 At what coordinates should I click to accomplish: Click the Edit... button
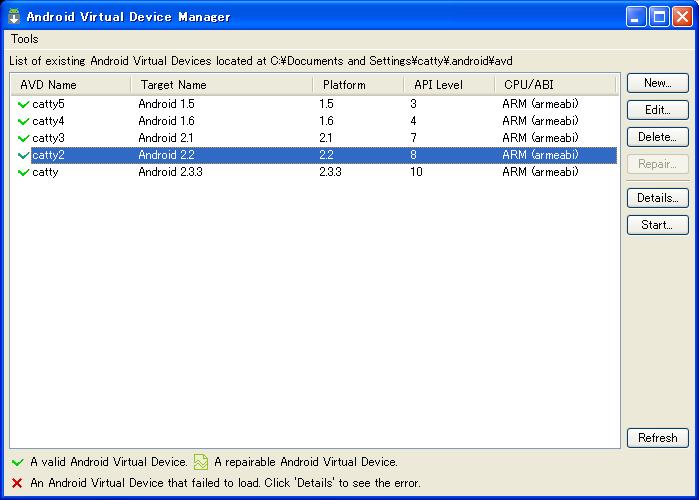(x=657, y=110)
